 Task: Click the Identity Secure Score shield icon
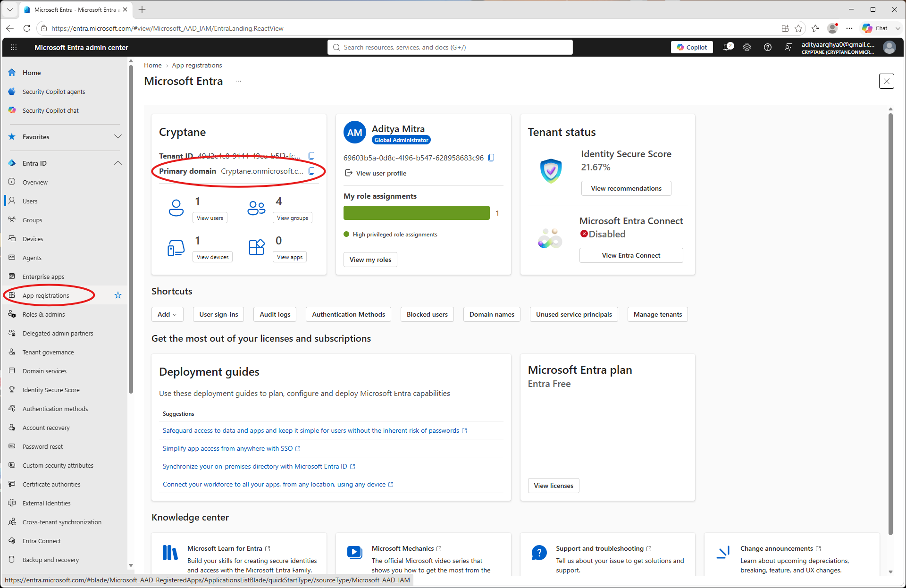(x=551, y=171)
